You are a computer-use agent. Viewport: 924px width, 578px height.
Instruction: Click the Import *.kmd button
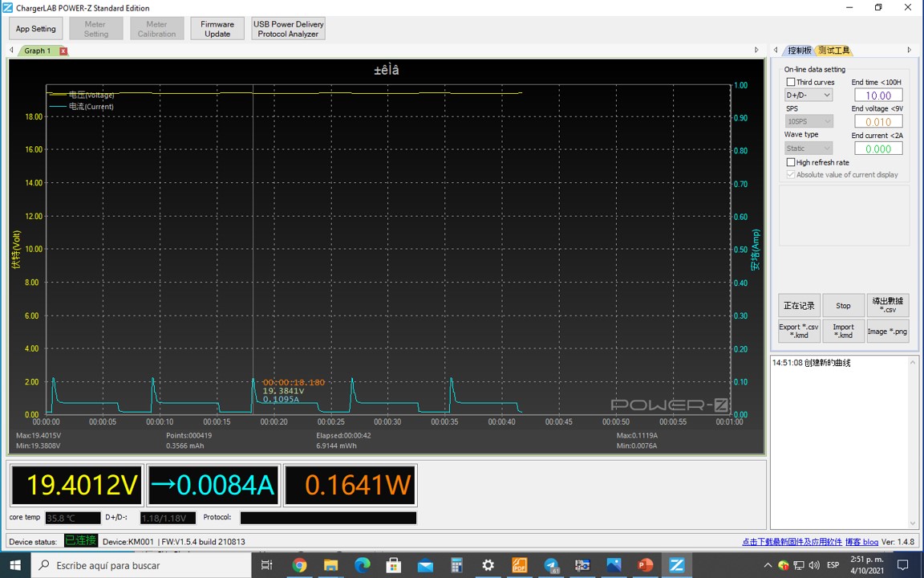coord(843,331)
